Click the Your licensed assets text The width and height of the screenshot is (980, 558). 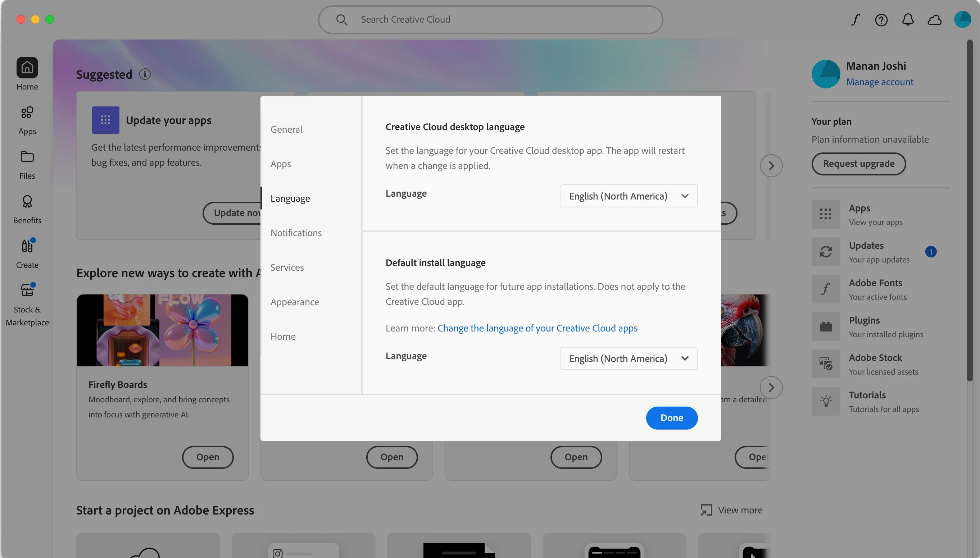pyautogui.click(x=883, y=371)
